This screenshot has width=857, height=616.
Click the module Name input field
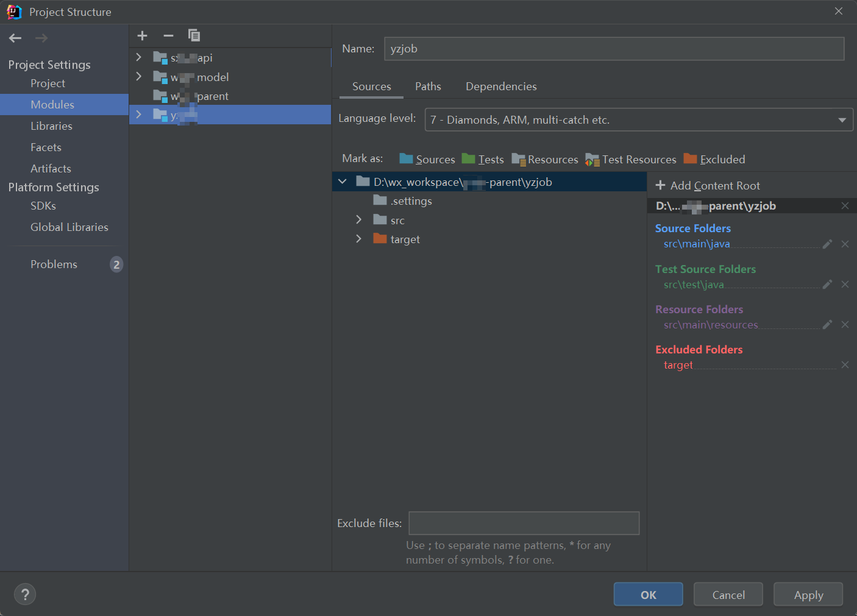click(x=614, y=49)
